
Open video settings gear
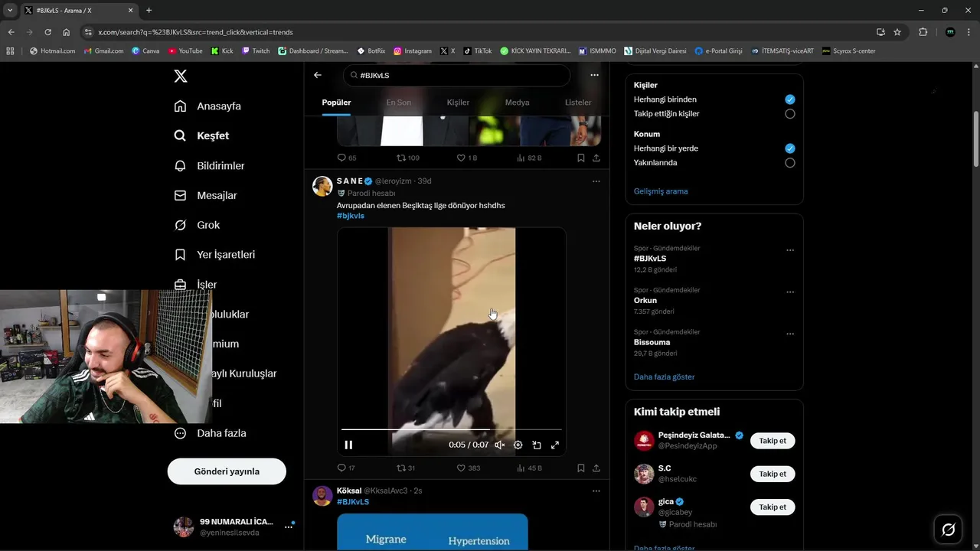[518, 445]
